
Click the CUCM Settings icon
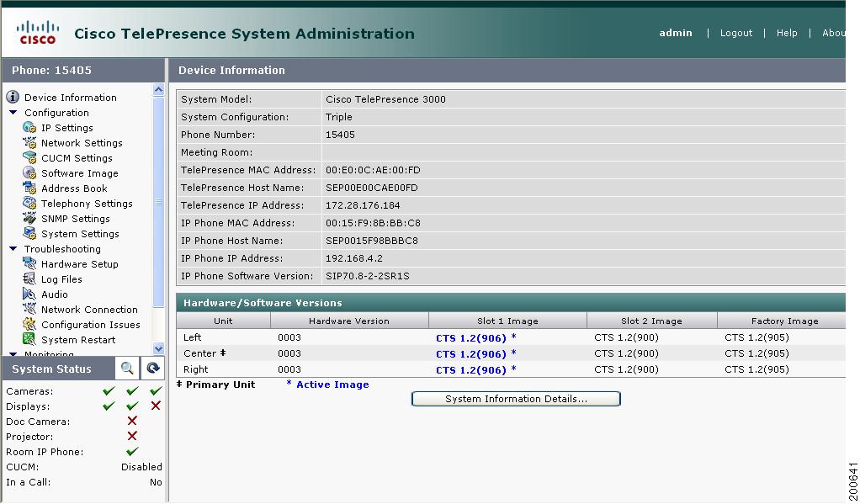click(x=29, y=157)
